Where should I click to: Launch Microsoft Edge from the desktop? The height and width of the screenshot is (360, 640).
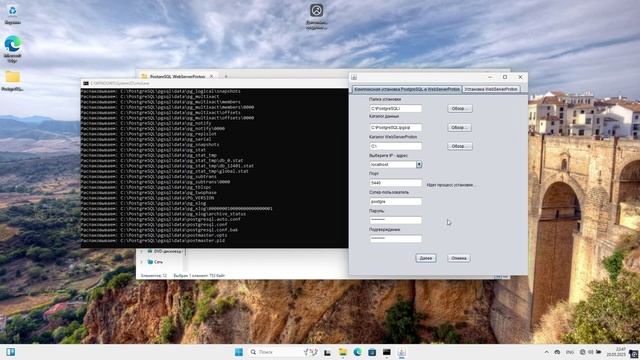point(12,49)
